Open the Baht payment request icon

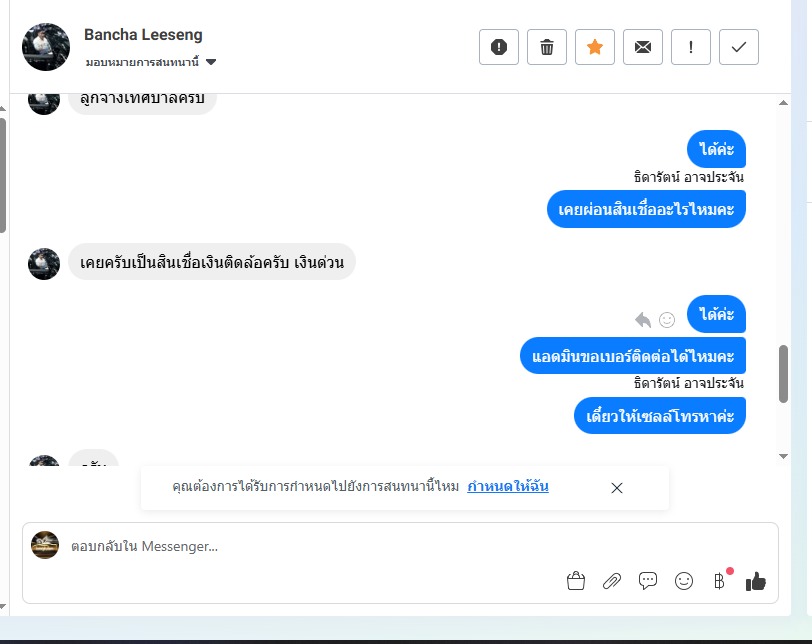[720, 581]
